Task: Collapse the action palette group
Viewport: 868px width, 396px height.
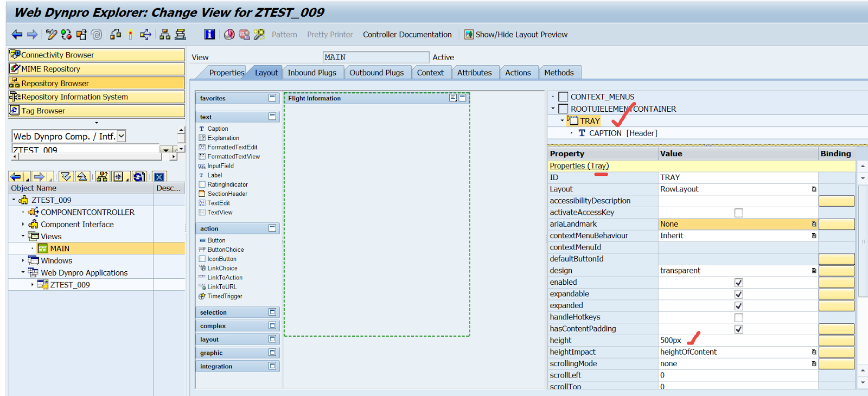Action: 272,228
